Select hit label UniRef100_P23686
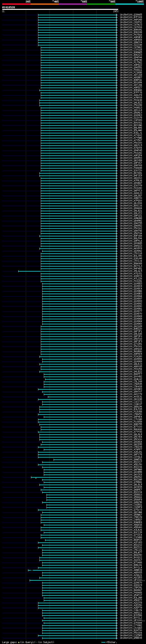Screen dimensions: 146x644 [x=131, y=72]
